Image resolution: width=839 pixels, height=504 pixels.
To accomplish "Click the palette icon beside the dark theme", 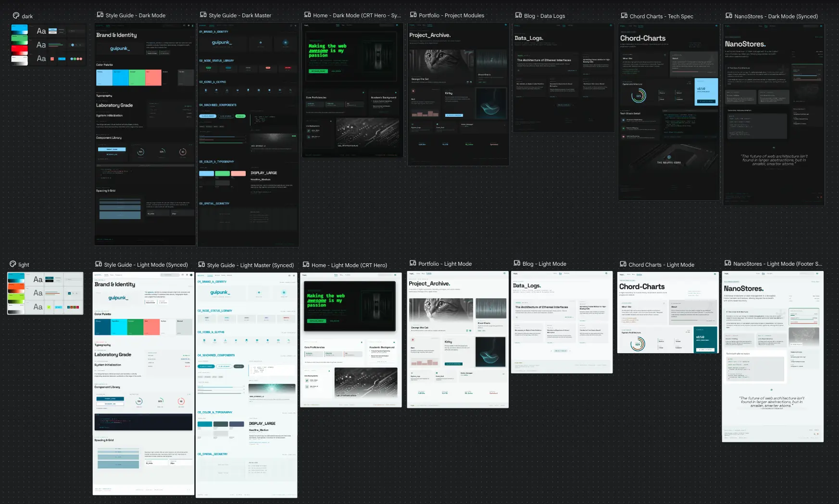I will (x=16, y=16).
